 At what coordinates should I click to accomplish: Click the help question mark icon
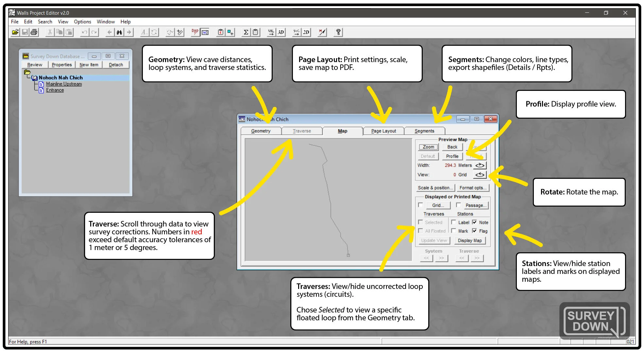click(x=338, y=32)
